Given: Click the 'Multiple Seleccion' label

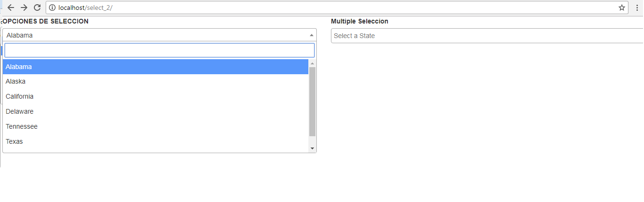Looking at the screenshot, I should [360, 22].
